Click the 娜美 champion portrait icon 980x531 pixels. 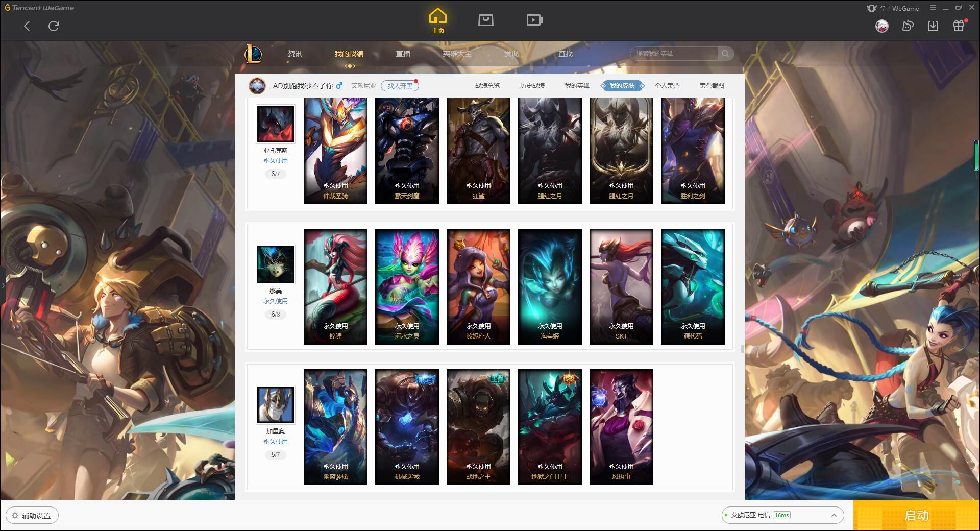point(276,264)
